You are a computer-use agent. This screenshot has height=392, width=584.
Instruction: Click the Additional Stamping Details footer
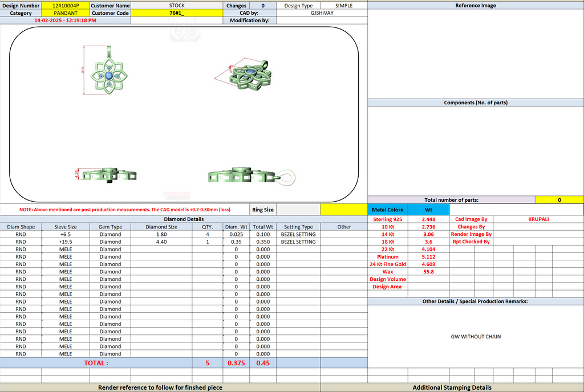pyautogui.click(x=452, y=387)
